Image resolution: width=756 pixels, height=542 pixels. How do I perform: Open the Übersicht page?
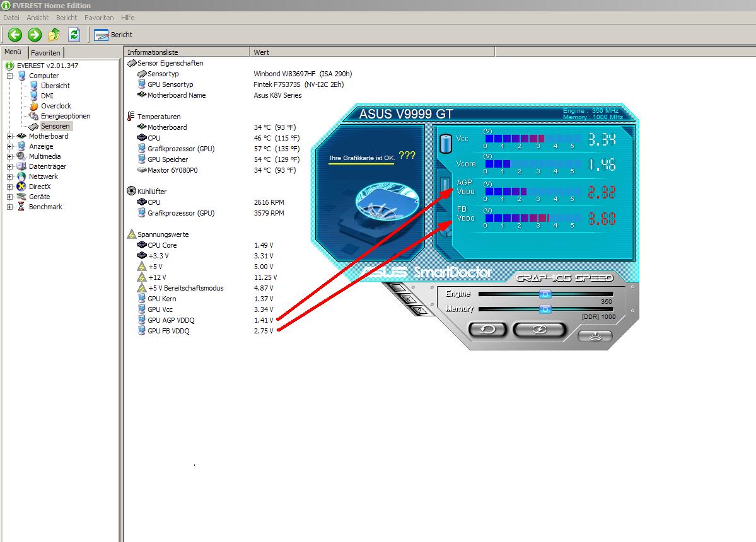coord(55,86)
